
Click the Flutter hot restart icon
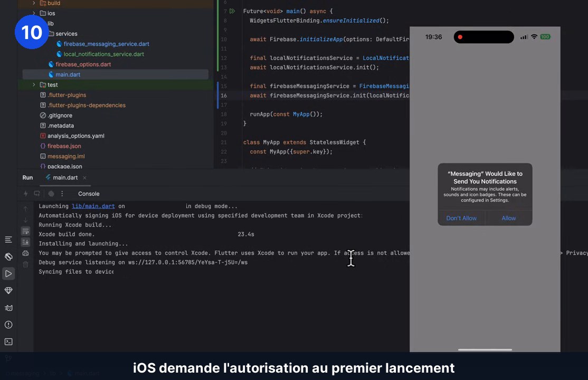(37, 194)
